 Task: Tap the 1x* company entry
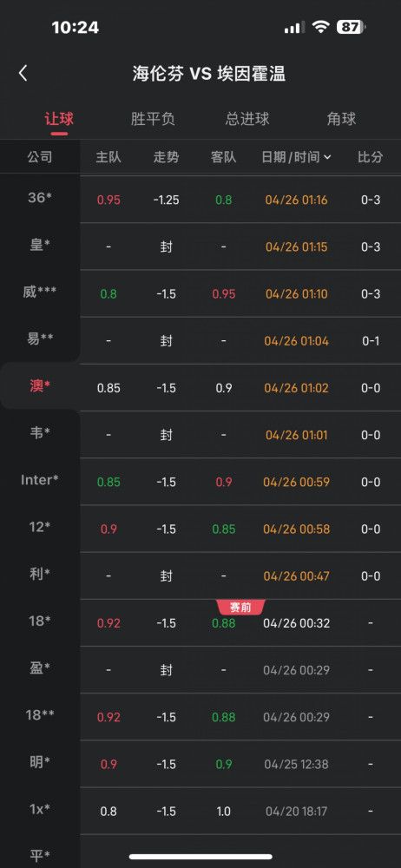[40, 809]
